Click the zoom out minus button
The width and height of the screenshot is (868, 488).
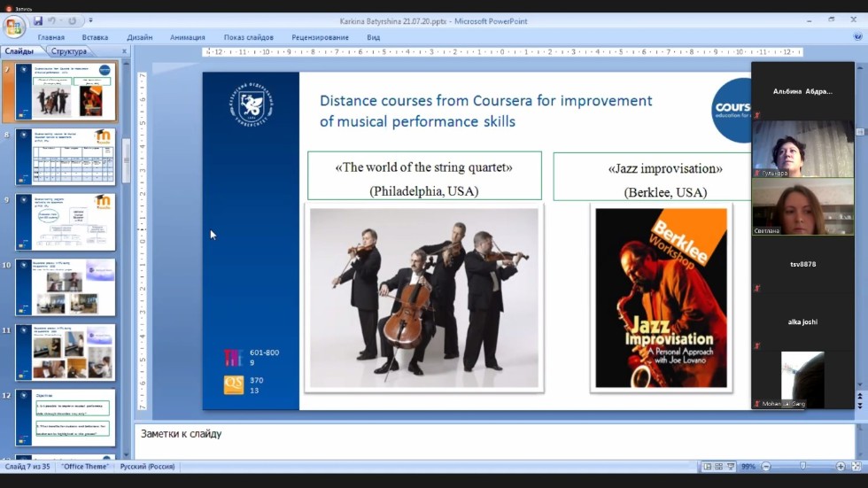[x=766, y=466]
